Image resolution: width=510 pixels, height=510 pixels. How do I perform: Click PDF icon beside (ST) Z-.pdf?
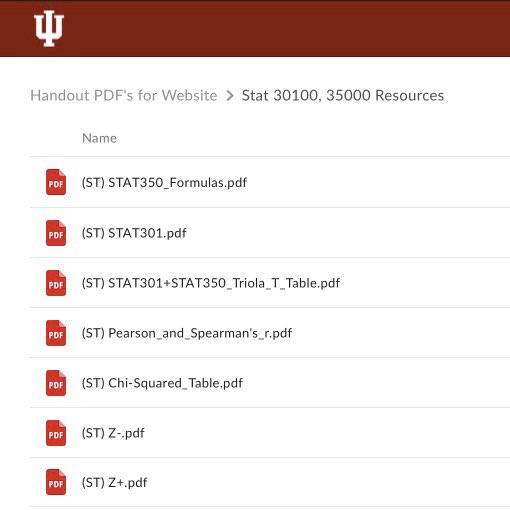coord(56,433)
